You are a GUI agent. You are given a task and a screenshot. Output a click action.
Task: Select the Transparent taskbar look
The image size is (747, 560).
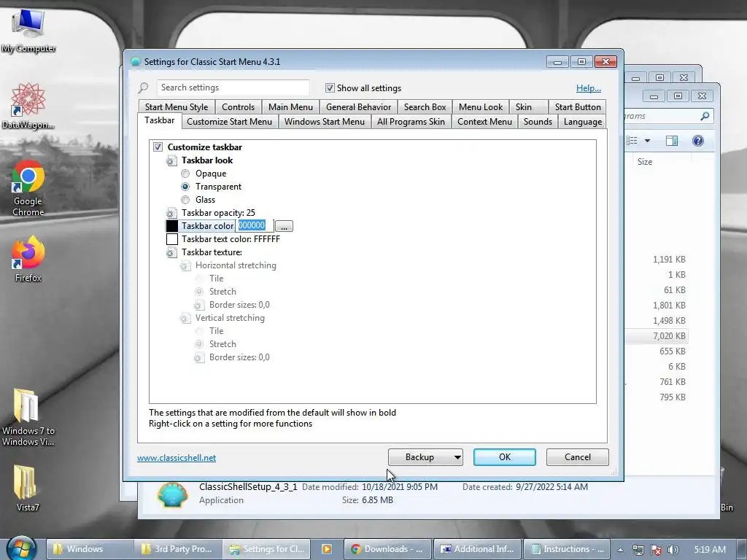[185, 187]
